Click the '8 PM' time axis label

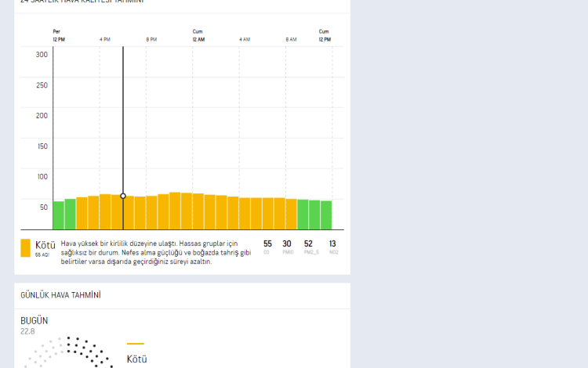tap(151, 39)
